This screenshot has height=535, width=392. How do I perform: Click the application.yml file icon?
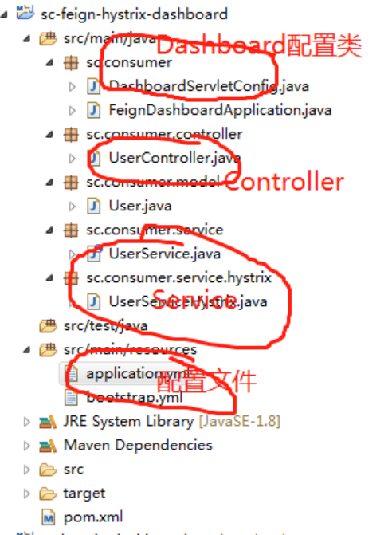point(71,374)
